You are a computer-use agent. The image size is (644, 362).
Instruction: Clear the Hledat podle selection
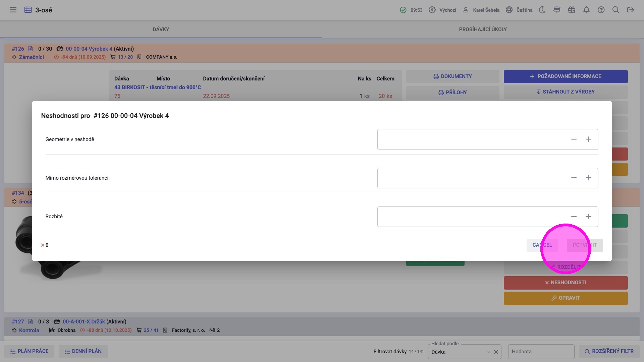[496, 352]
